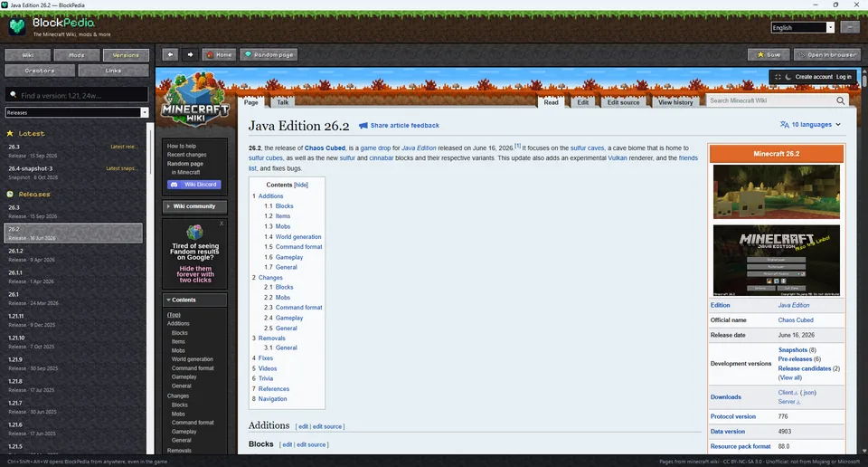Select 26.4-snapshot-3 version entry
The height and width of the screenshot is (467, 868).
click(73, 172)
